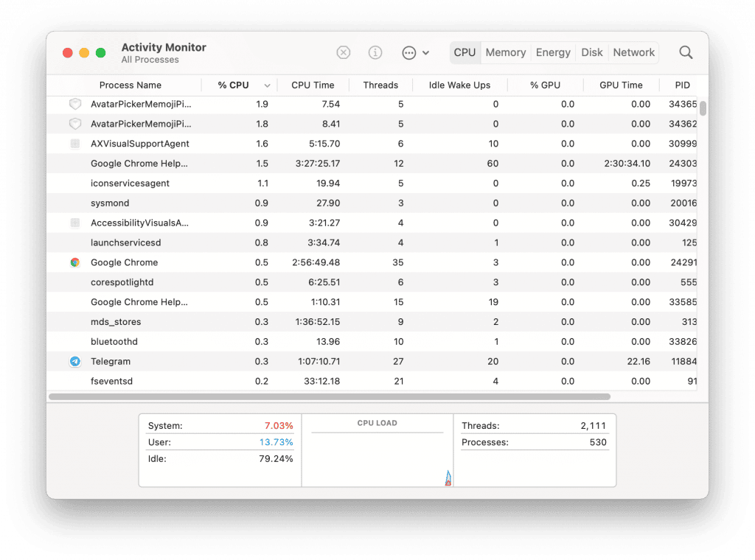Click the shield icon of the first AvatarPickerMemojiPi row
The height and width of the screenshot is (560, 755).
click(74, 104)
